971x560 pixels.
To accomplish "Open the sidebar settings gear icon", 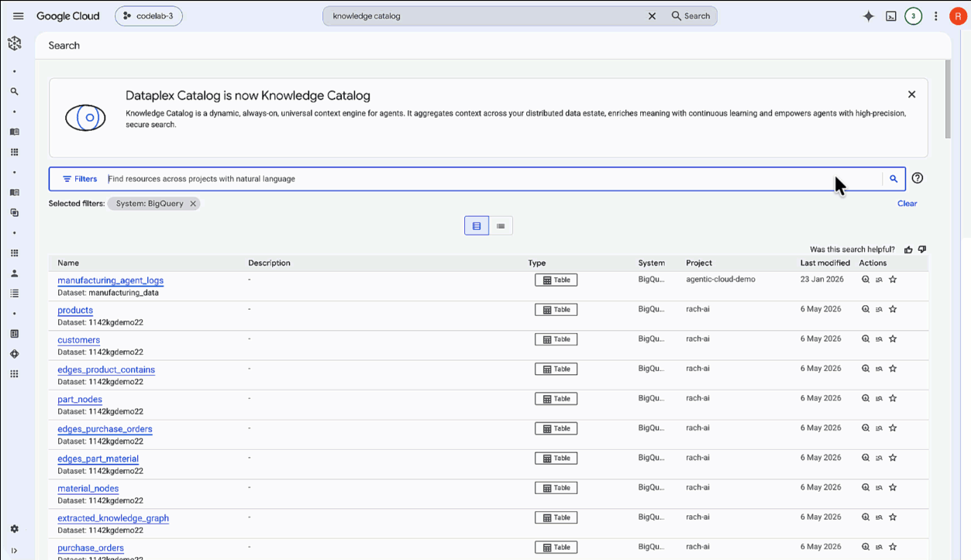I will 14,529.
